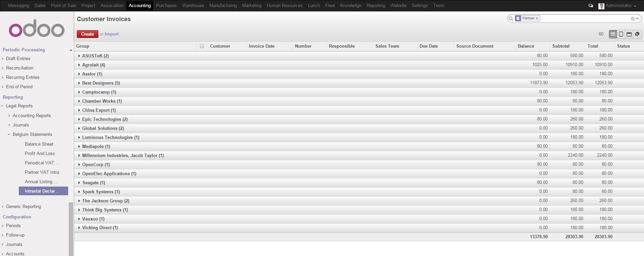Select the Intrastat Declaration menu item
This screenshot has width=644, height=256.
tap(44, 191)
